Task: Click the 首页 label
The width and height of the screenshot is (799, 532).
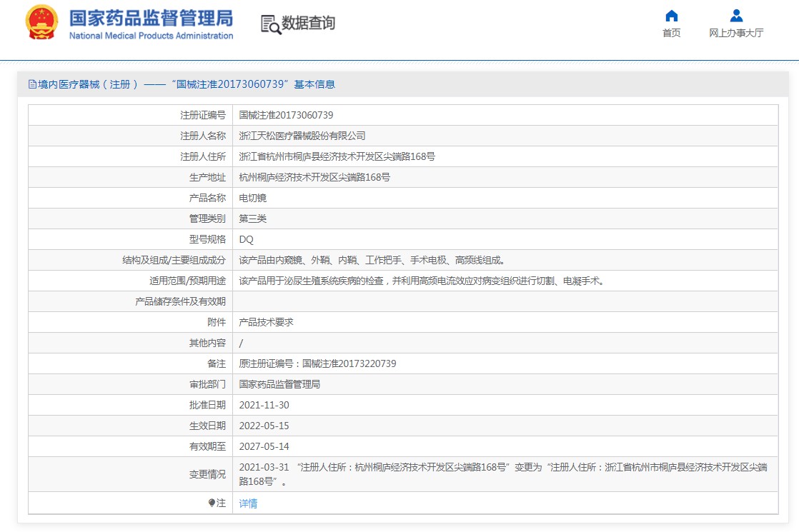Action: (x=672, y=33)
